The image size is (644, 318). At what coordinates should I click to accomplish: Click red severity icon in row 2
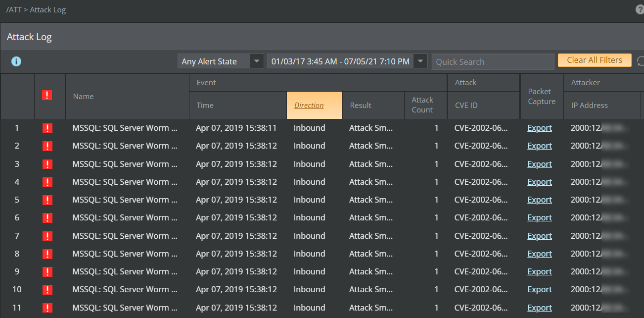pos(47,146)
